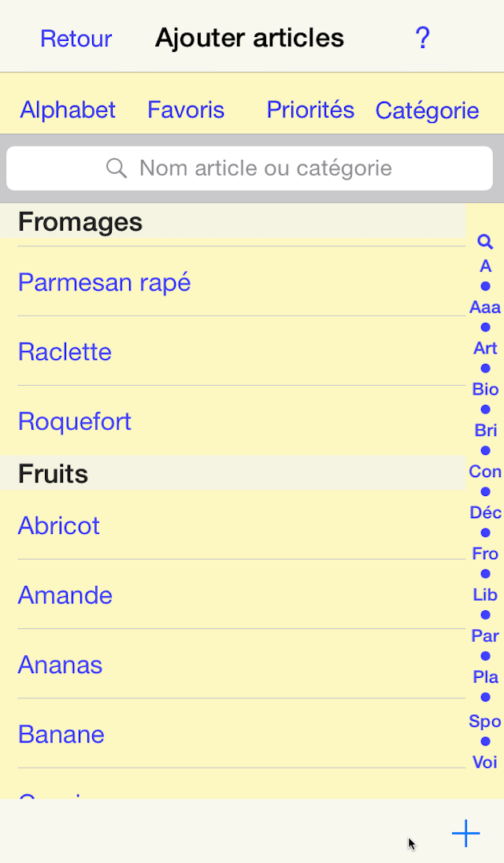Tap the index magnifier search icon
The width and height of the screenshot is (504, 863).
point(485,243)
